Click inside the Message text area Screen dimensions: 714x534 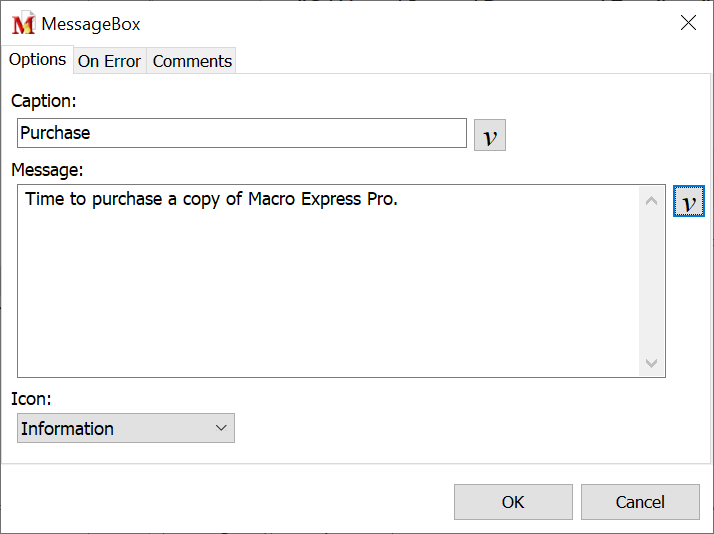point(330,290)
